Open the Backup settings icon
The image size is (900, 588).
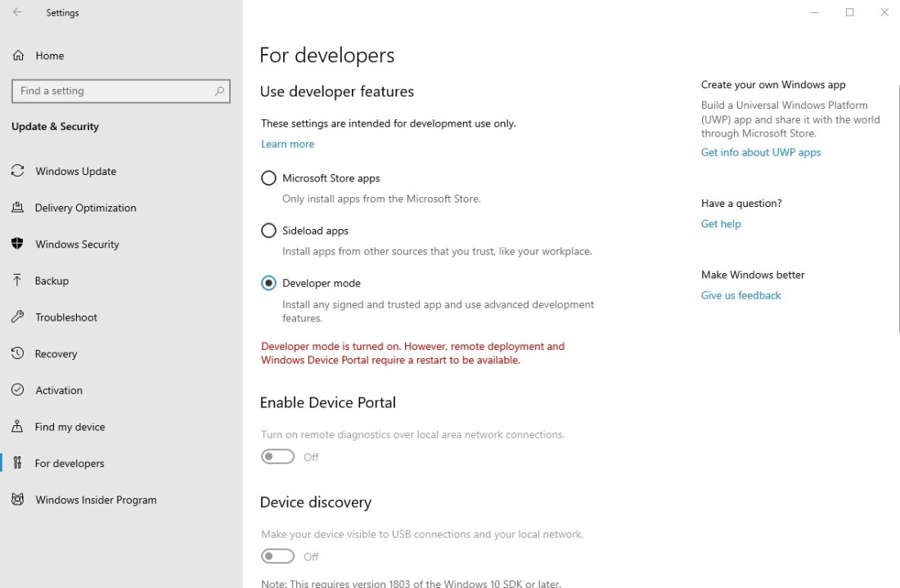click(x=18, y=281)
